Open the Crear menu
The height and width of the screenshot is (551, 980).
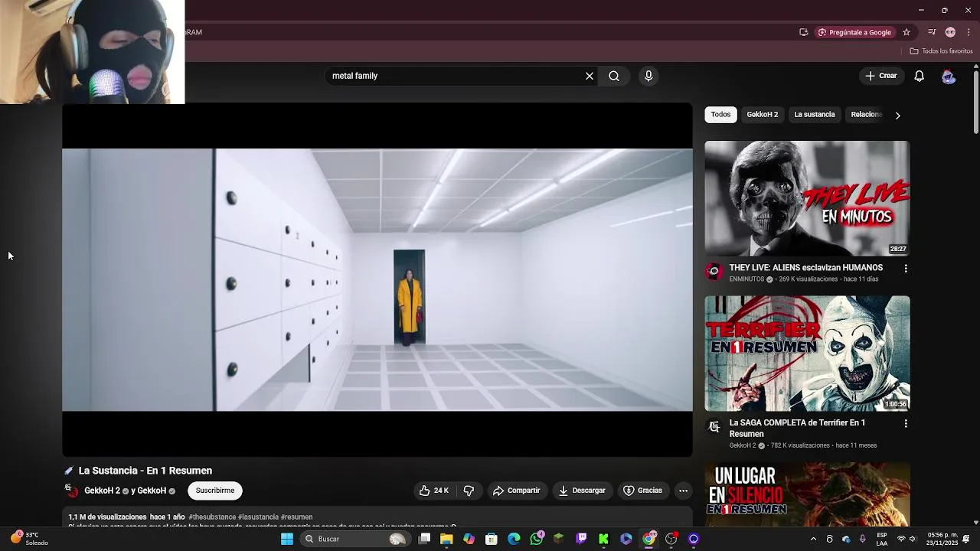(x=881, y=76)
